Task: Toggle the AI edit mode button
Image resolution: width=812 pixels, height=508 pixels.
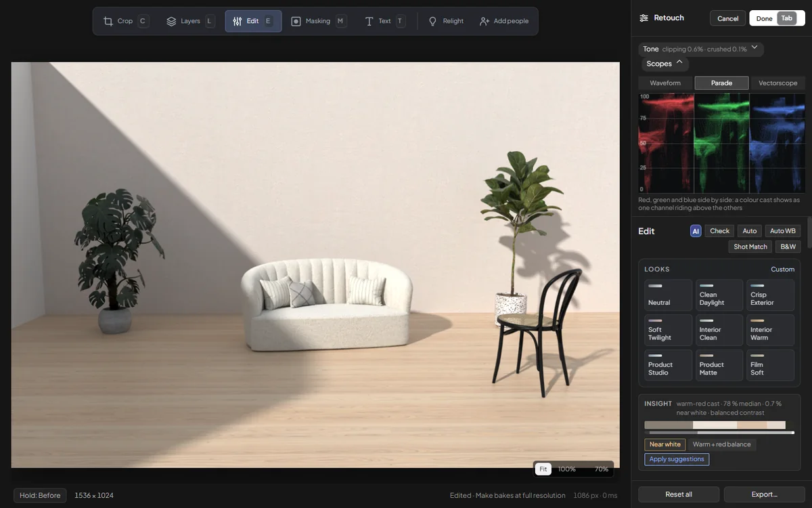Action: pos(696,231)
